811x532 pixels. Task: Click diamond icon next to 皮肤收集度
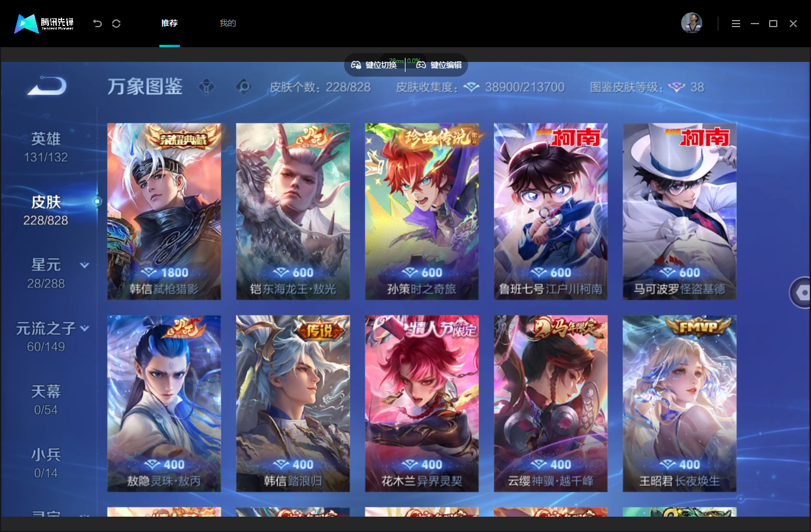coord(471,87)
